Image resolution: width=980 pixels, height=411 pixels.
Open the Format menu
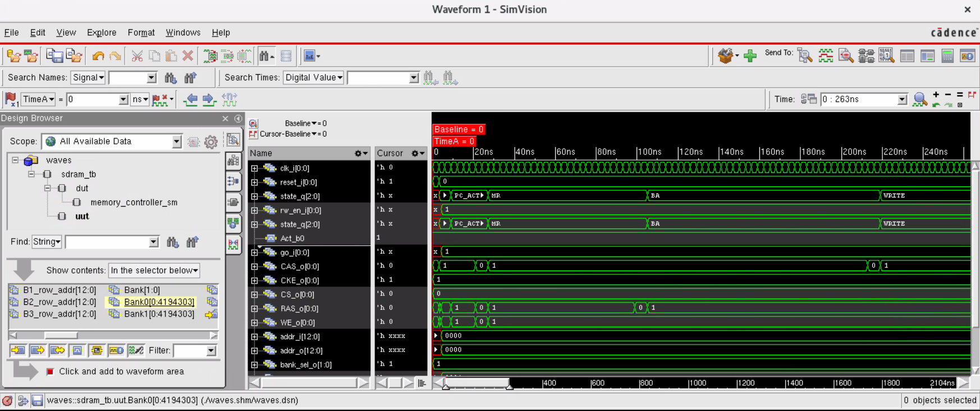click(x=141, y=33)
